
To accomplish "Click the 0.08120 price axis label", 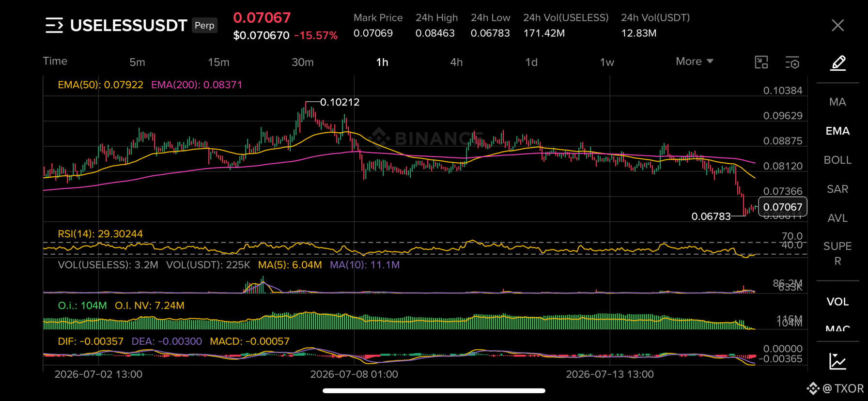I will pyautogui.click(x=783, y=166).
